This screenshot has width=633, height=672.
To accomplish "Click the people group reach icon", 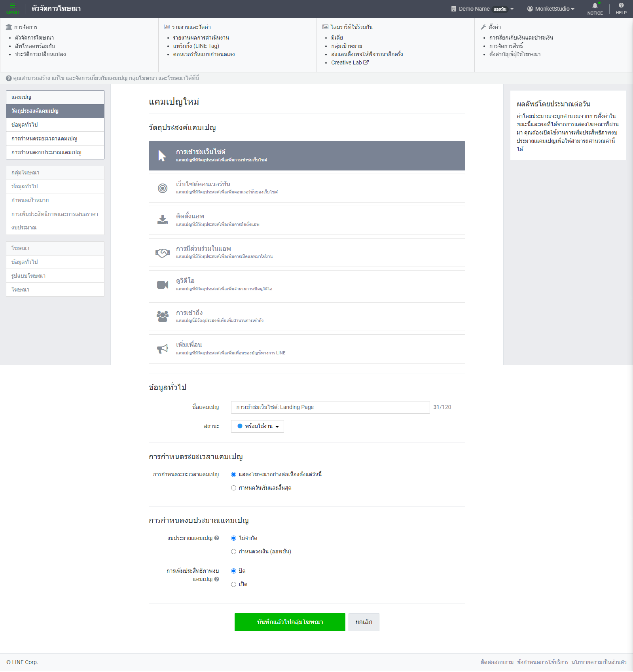I will click(x=163, y=316).
